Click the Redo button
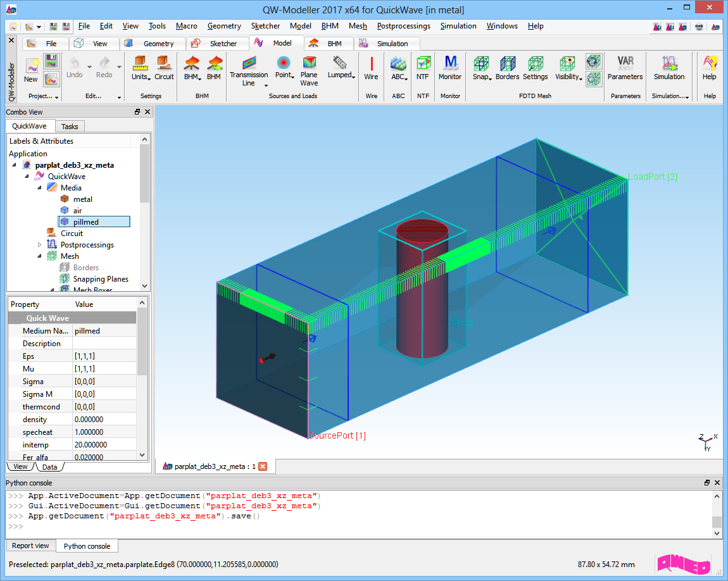728x581 pixels. pyautogui.click(x=104, y=68)
